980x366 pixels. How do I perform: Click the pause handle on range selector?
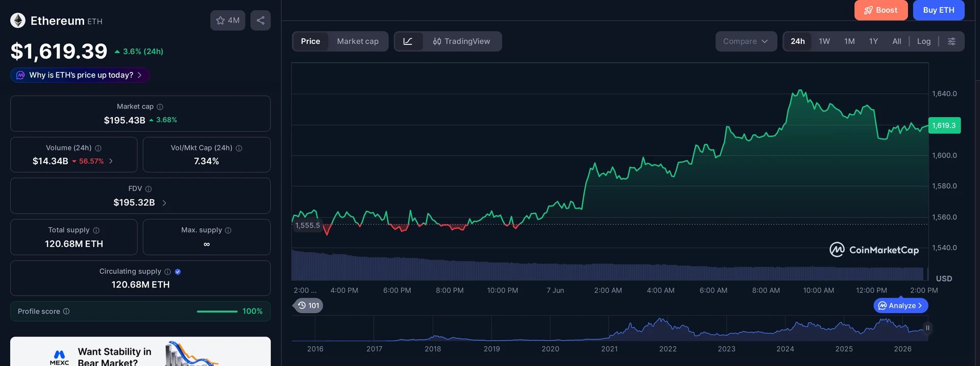tap(927, 328)
